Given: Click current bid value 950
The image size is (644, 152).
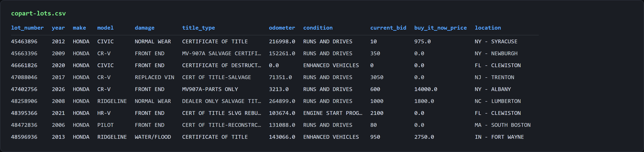Looking at the screenshot, I should coord(375,137).
